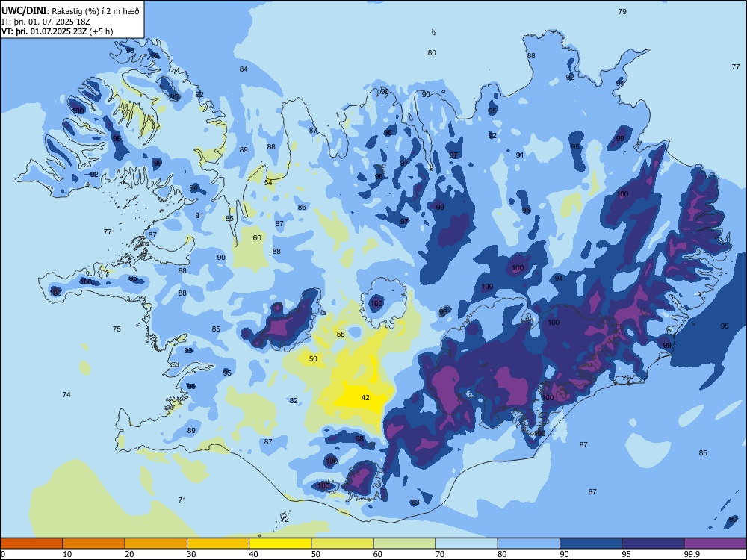Select the pale blue 70–80 legend swatch
This screenshot has width=747, height=560.
pyautogui.click(x=466, y=544)
